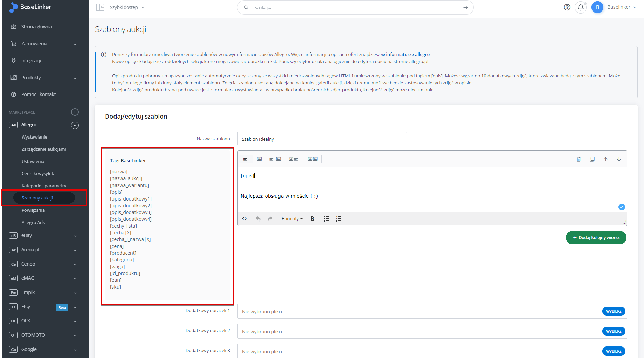This screenshot has width=644, height=358.
Task: Click the trash icon to delete section
Action: 579,159
